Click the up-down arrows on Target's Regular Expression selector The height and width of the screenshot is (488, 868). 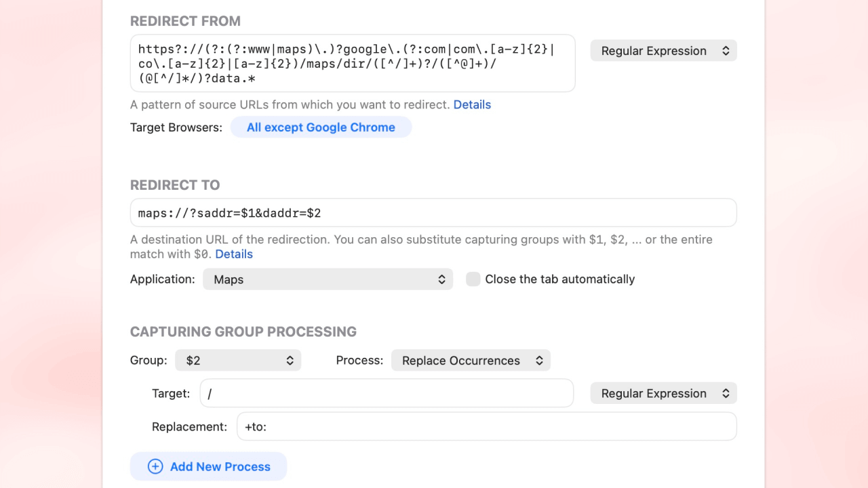tap(726, 393)
